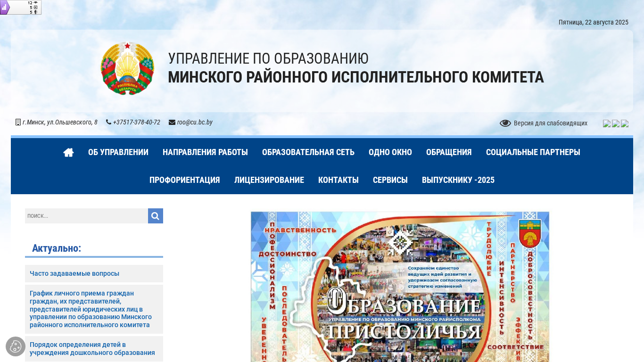Focus the поиск search input field
The width and height of the screenshot is (644, 362).
coord(86,216)
